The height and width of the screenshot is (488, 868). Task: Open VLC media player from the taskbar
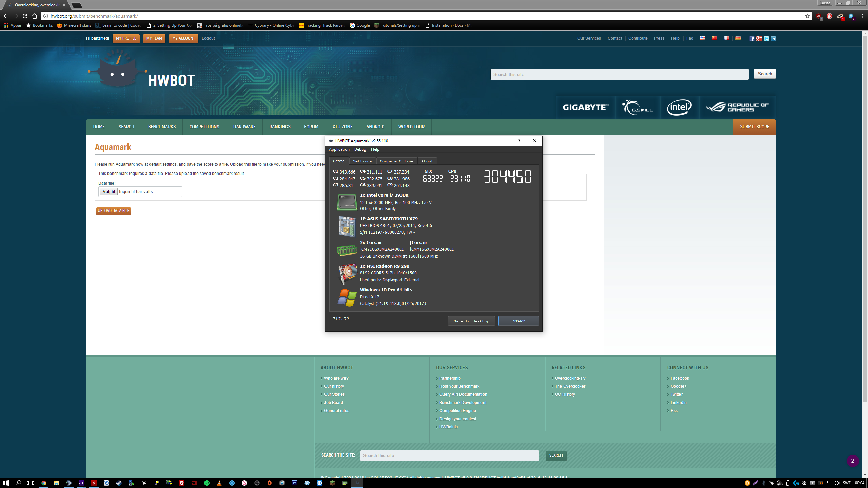tap(219, 483)
